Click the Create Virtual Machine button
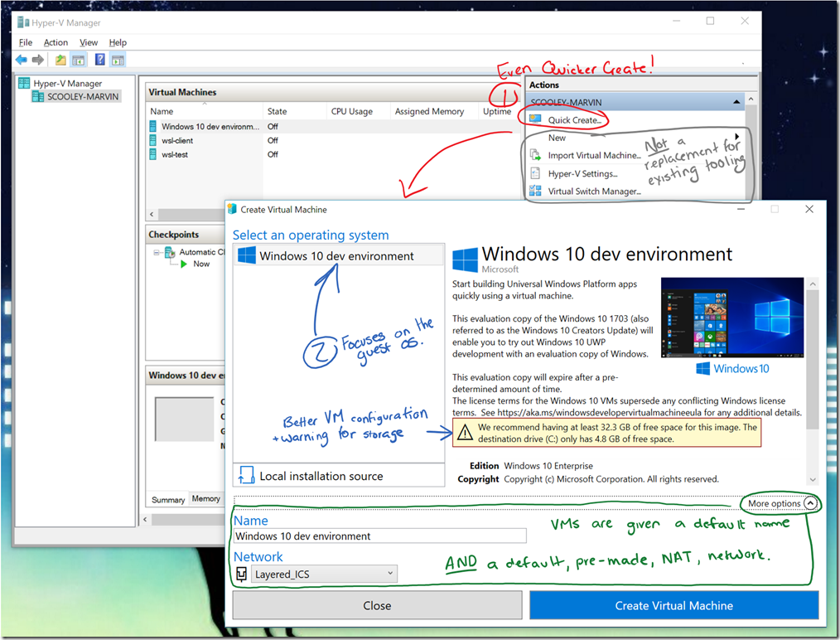This screenshot has width=840, height=640. [673, 605]
